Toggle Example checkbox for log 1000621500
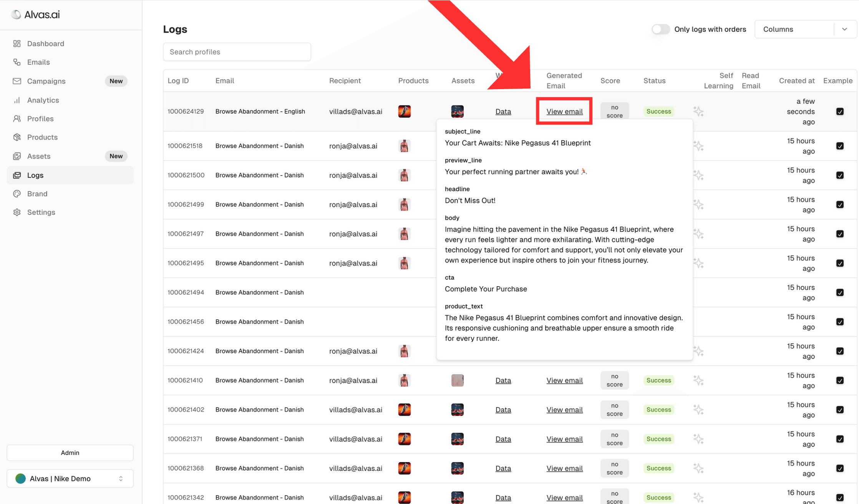The width and height of the screenshot is (859, 504). [840, 175]
